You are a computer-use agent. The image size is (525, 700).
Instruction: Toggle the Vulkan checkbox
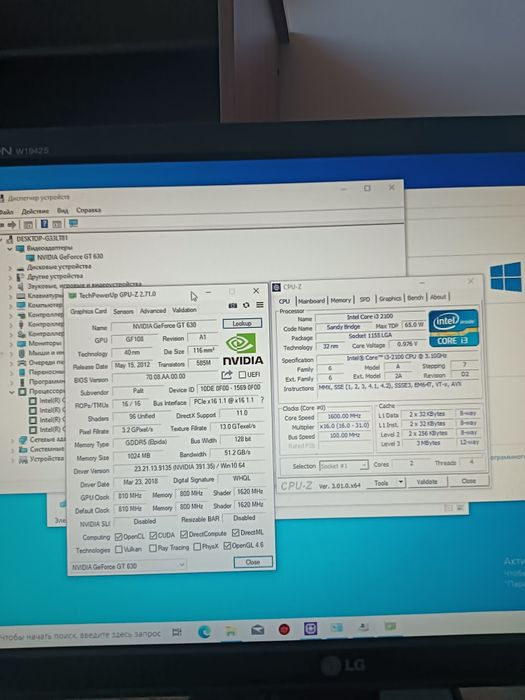(119, 549)
